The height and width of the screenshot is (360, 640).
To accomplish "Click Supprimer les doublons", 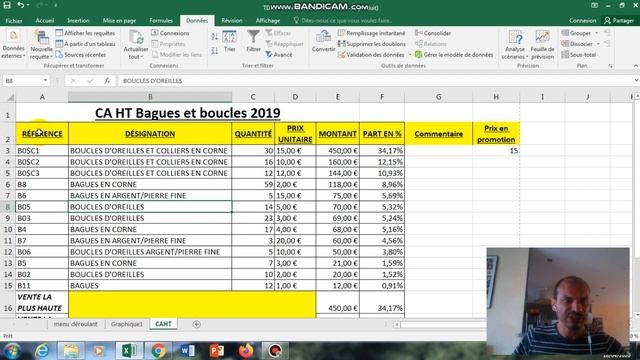I will point(371,44).
